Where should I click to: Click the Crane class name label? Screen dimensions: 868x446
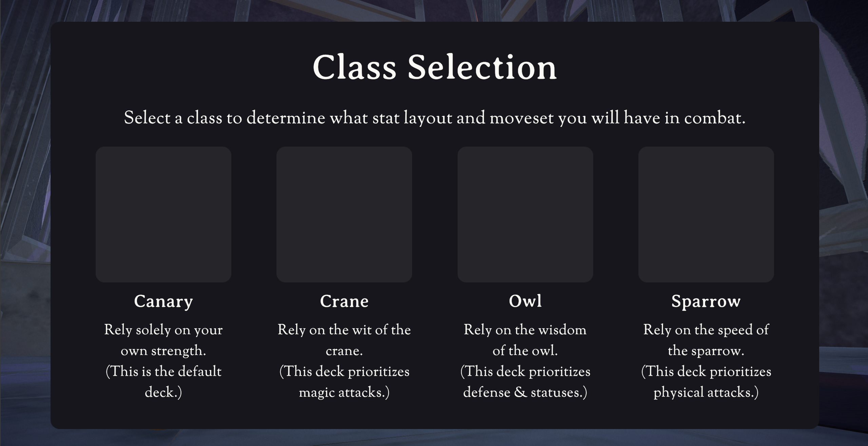click(x=344, y=301)
